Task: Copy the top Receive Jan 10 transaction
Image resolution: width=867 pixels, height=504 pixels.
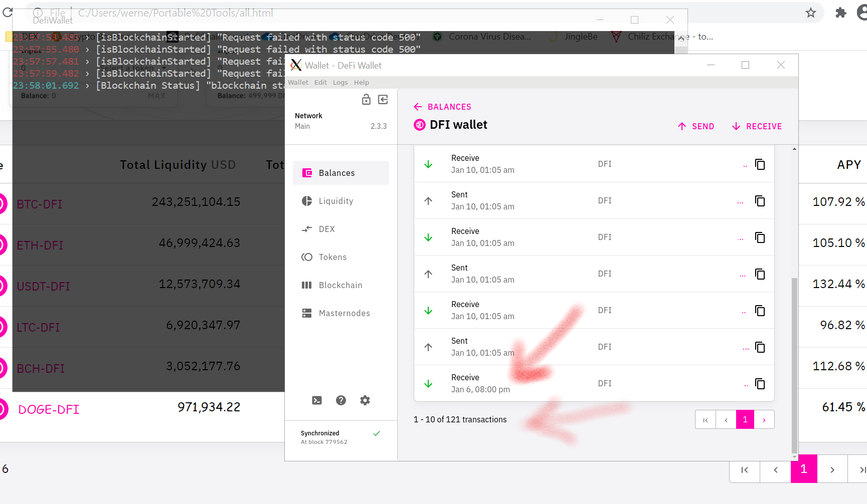Action: coord(760,164)
